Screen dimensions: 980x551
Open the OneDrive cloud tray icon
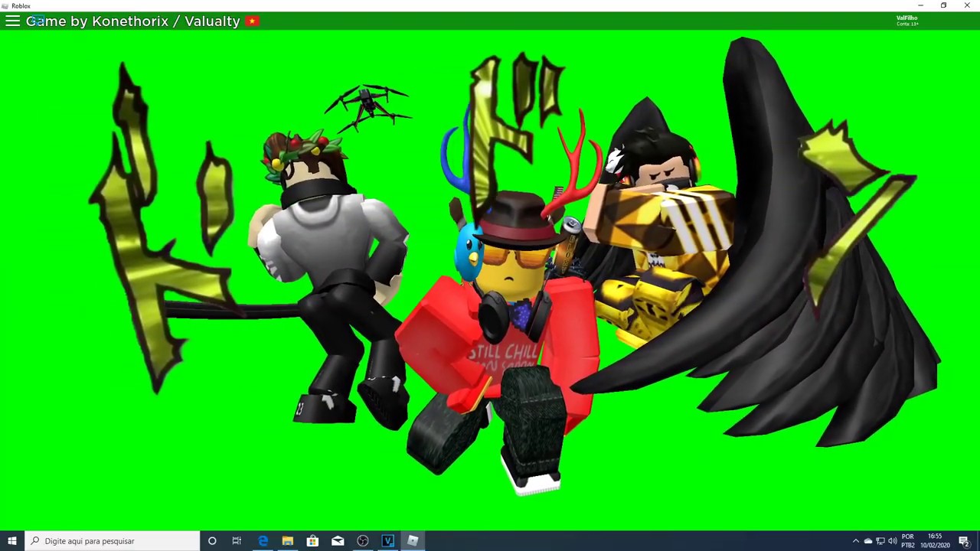pyautogui.click(x=868, y=541)
